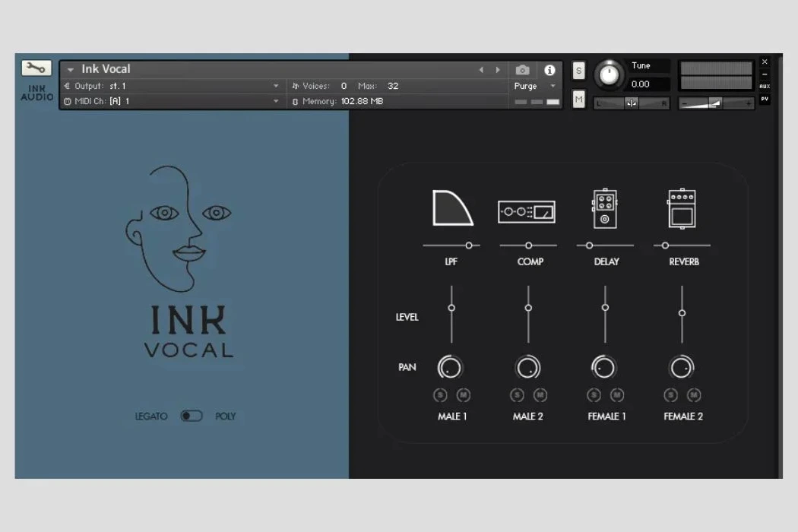798x532 pixels.
Task: Click the Ink Audio logo under the wrench
Action: 36,93
